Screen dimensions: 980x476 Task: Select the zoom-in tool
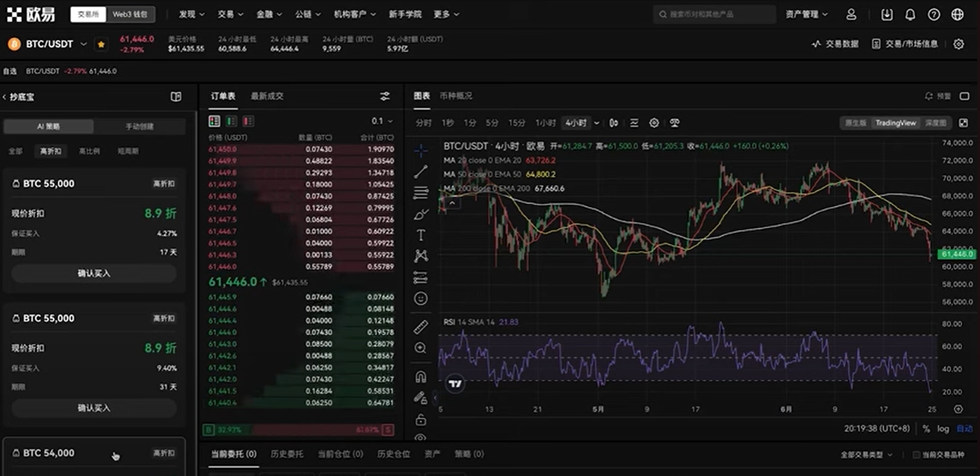[421, 348]
